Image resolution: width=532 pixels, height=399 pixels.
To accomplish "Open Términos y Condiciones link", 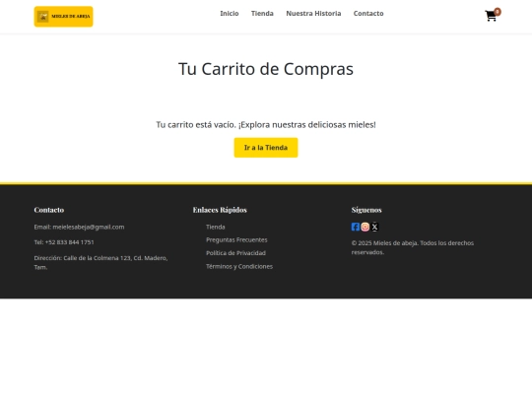I will pyautogui.click(x=239, y=266).
